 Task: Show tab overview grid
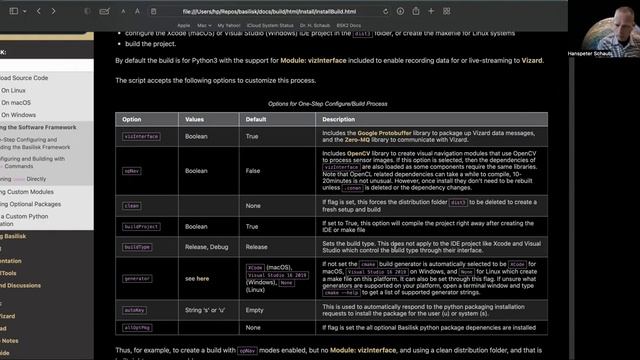pos(447,11)
